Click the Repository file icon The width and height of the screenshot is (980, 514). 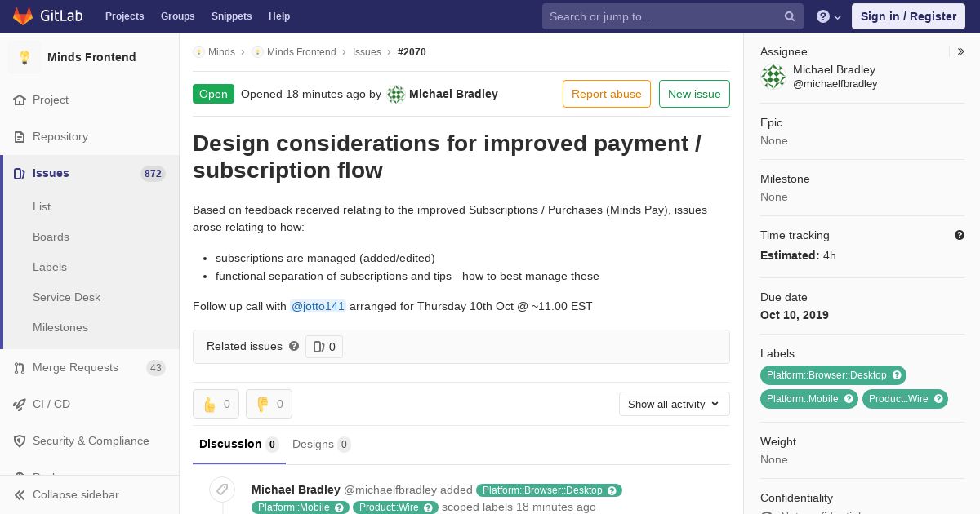click(20, 137)
